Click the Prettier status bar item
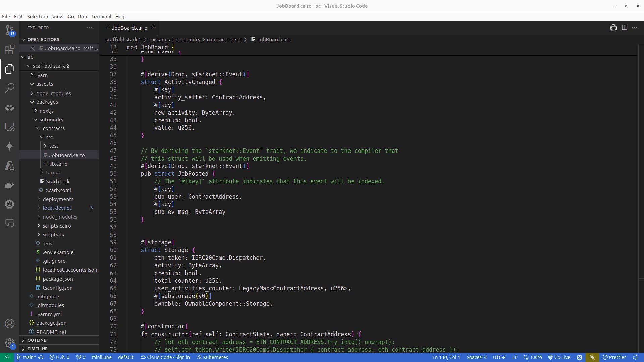This screenshot has width=644, height=362. pyautogui.click(x=614, y=357)
